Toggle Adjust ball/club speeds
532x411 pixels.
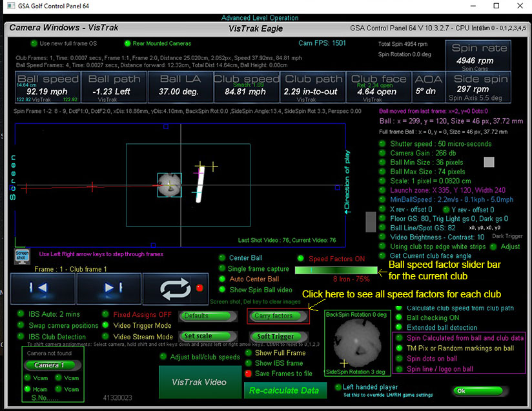point(163,356)
